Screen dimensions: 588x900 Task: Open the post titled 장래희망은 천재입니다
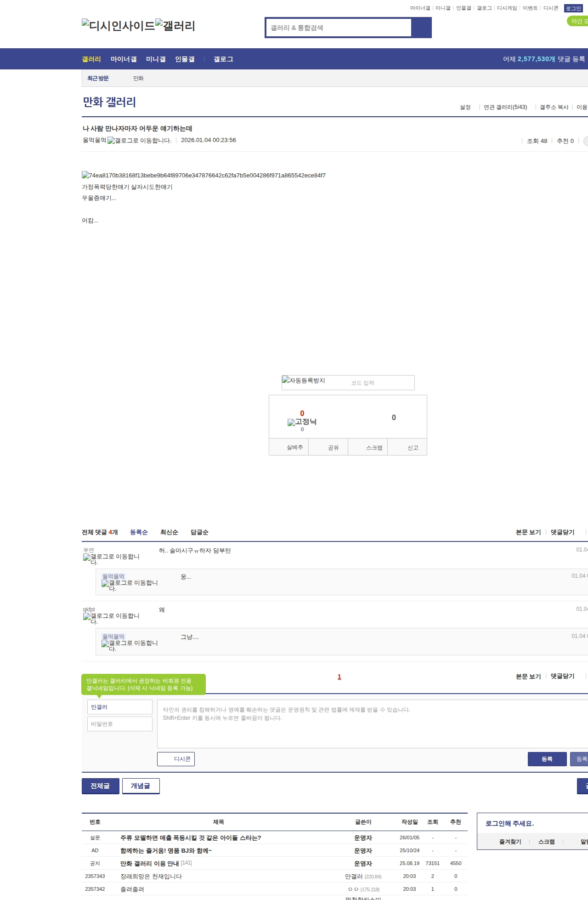pyautogui.click(x=151, y=877)
